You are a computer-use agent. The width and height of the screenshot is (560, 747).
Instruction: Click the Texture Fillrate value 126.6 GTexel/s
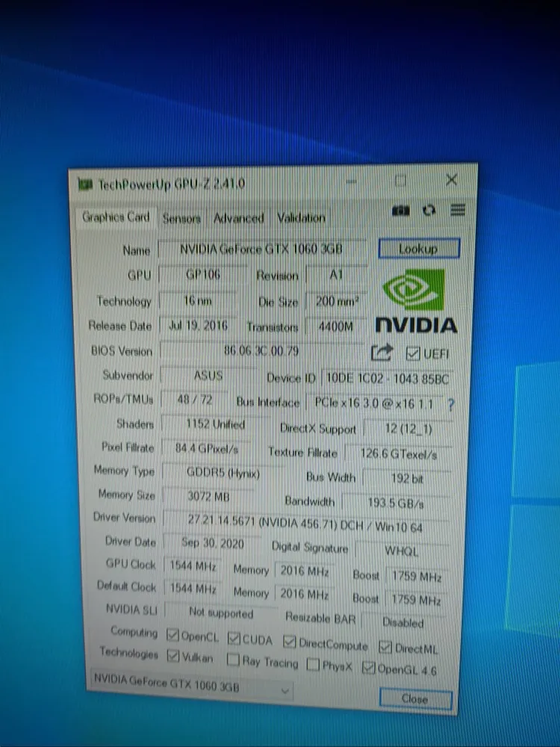pyautogui.click(x=398, y=454)
